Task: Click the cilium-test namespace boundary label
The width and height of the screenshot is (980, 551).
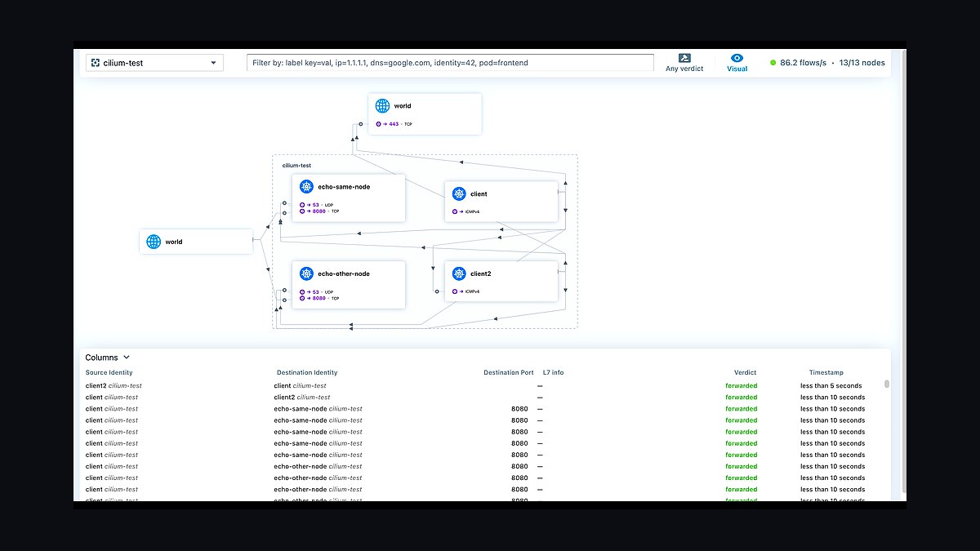Action: click(296, 166)
